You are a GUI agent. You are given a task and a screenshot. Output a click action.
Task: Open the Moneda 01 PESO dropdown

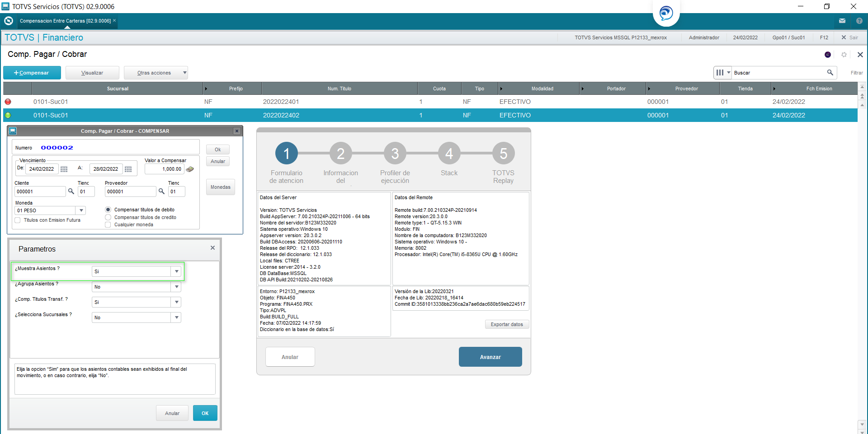pos(81,210)
